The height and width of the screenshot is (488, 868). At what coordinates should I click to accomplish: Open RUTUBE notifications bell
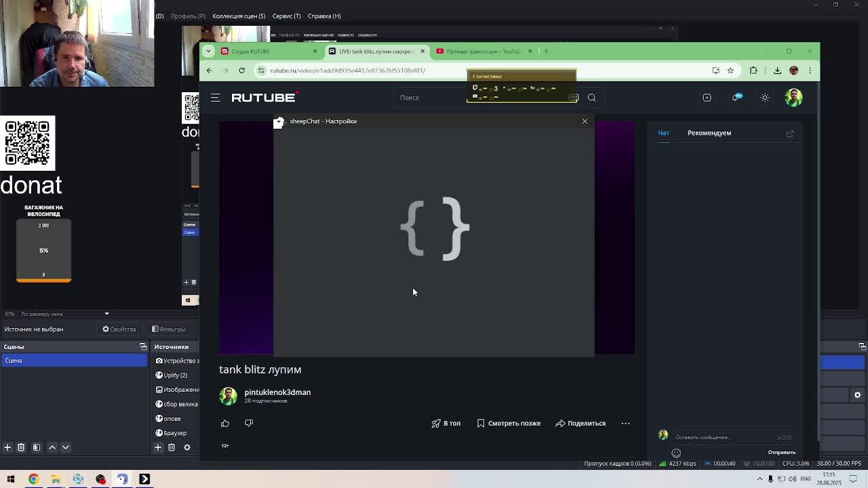click(x=736, y=98)
